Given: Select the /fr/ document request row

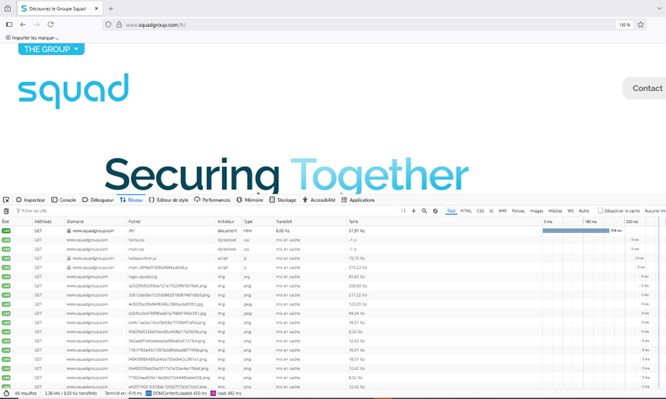Looking at the screenshot, I should [x=333, y=231].
